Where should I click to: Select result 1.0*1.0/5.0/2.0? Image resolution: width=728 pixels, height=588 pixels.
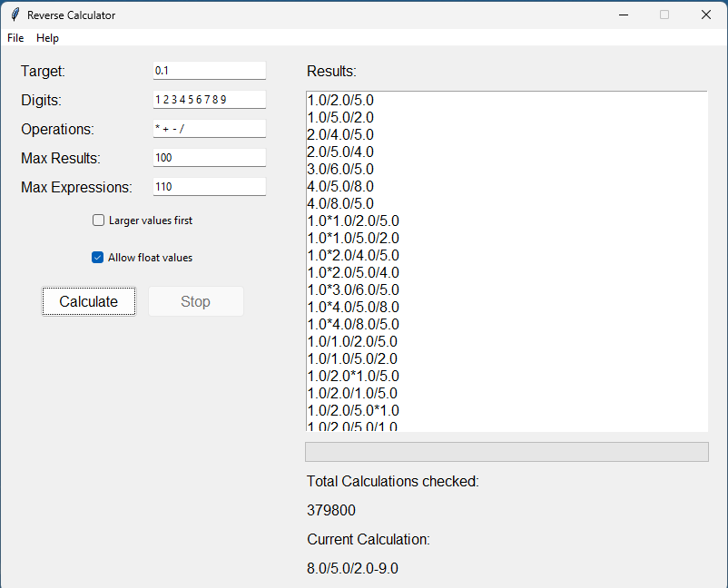click(x=353, y=238)
